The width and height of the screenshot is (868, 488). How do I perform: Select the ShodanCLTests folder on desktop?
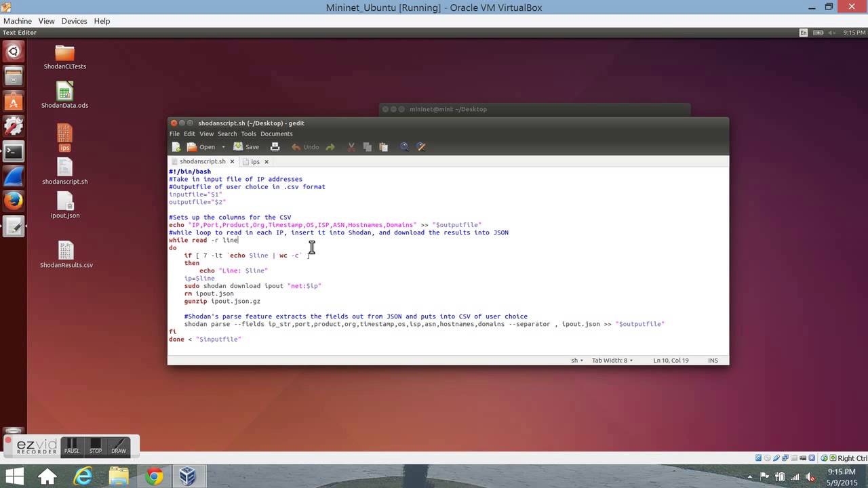(x=64, y=57)
